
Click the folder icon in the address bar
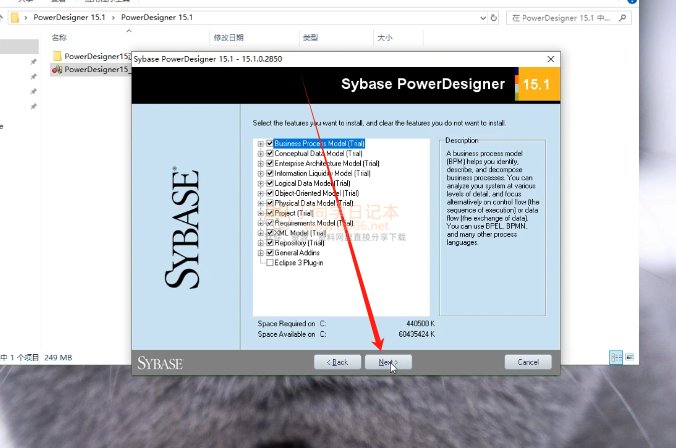pos(13,17)
